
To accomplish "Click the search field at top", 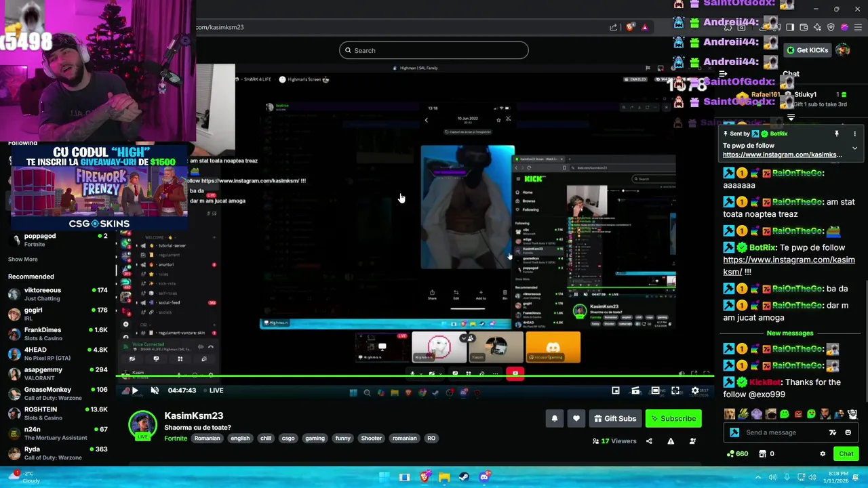I will 434,50.
